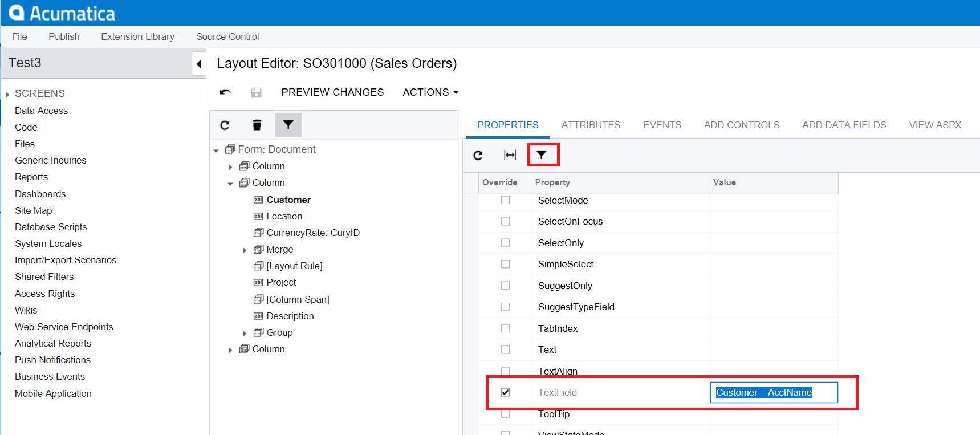Delete the selected tree control
The image size is (980, 435).
coord(257,125)
